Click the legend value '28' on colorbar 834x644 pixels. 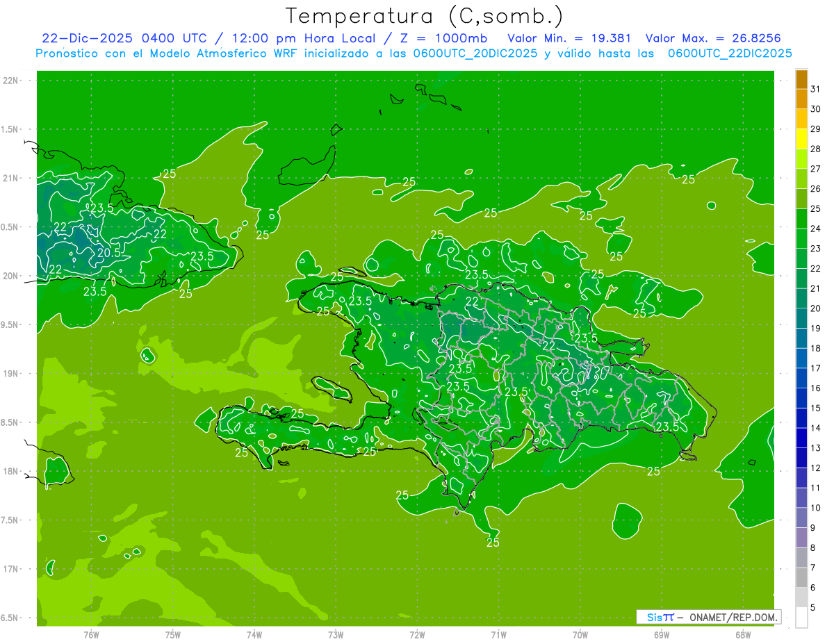tap(815, 149)
